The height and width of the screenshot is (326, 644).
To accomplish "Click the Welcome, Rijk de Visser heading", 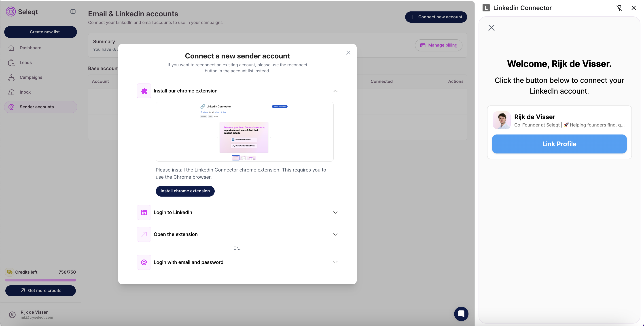I will coord(559,64).
